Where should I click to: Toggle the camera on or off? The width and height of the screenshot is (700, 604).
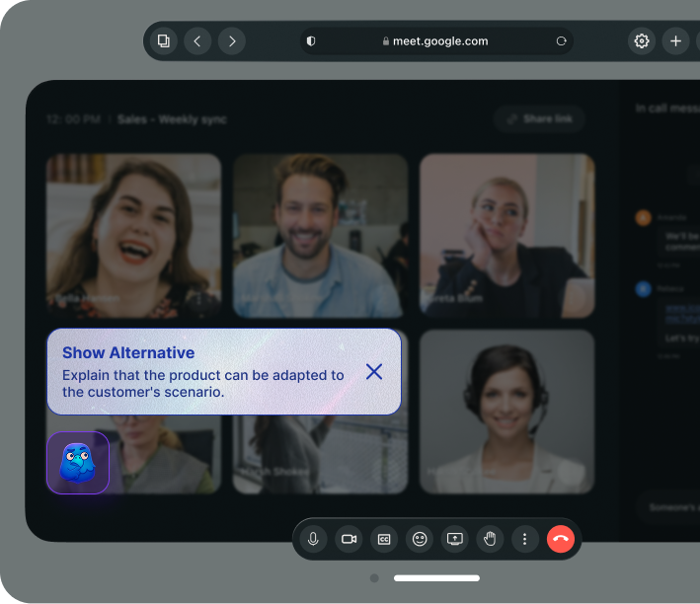point(349,539)
